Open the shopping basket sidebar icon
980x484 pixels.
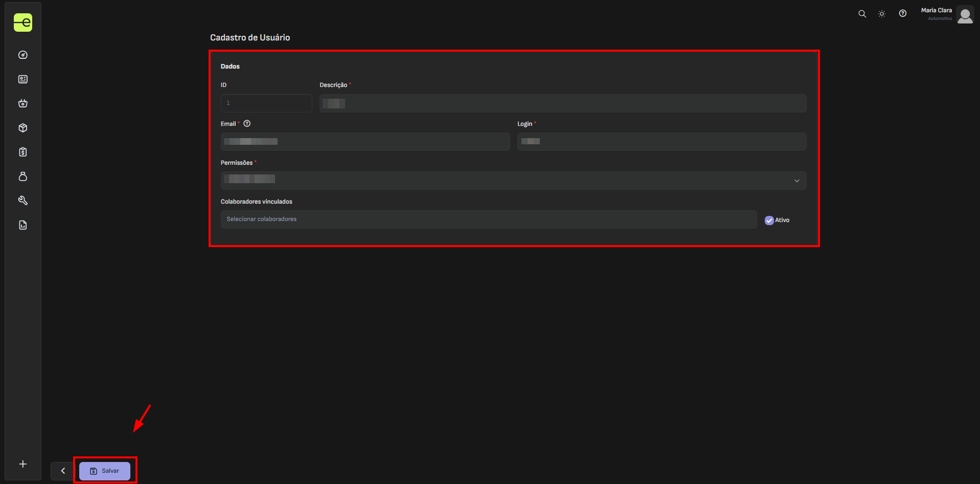23,103
